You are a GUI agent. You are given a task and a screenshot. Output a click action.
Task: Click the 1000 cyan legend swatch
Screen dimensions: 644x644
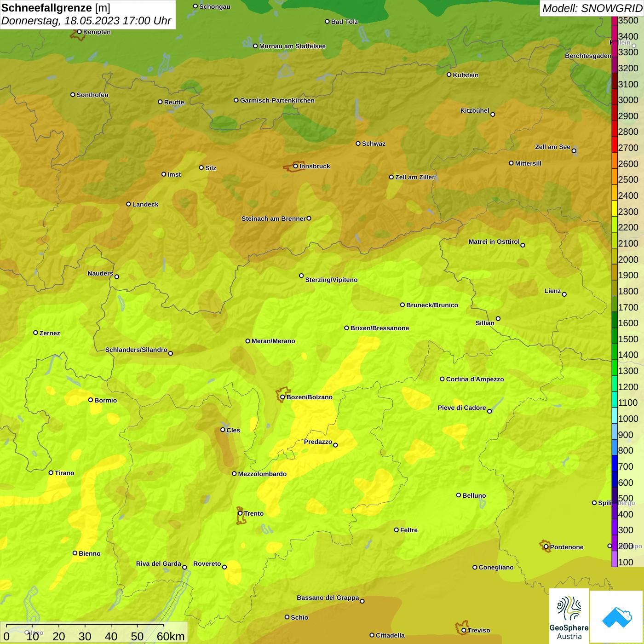614,415
